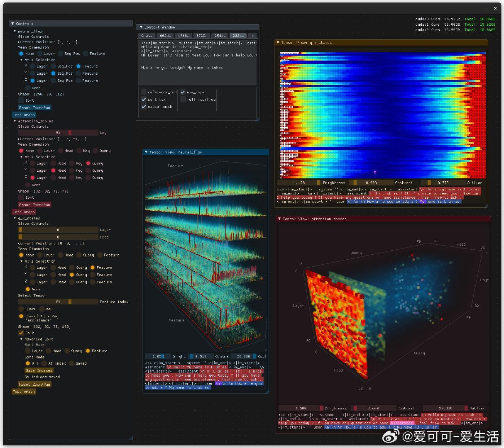Collapse the Context Window via its title triangle
The width and height of the screenshot is (504, 448).
[141, 27]
